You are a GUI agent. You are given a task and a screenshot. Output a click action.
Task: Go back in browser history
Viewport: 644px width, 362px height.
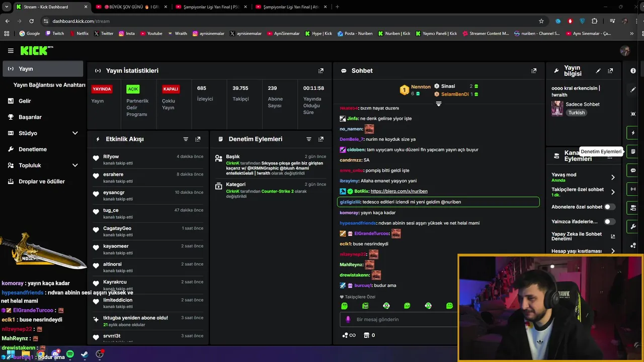coord(7,21)
